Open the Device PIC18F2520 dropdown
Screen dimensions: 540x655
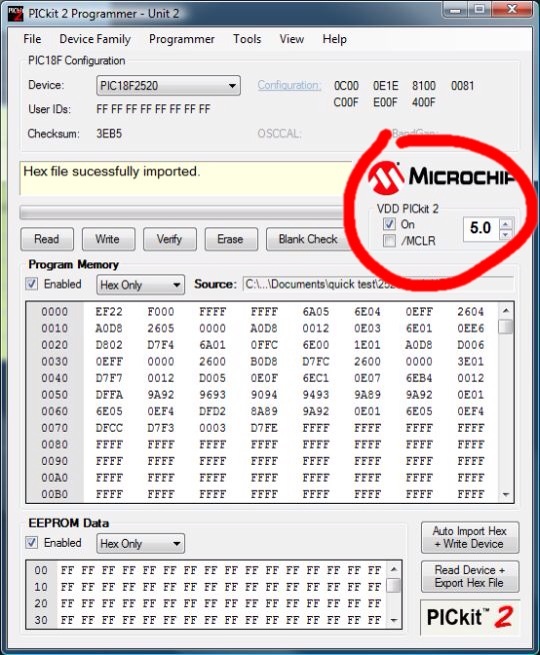[168, 86]
